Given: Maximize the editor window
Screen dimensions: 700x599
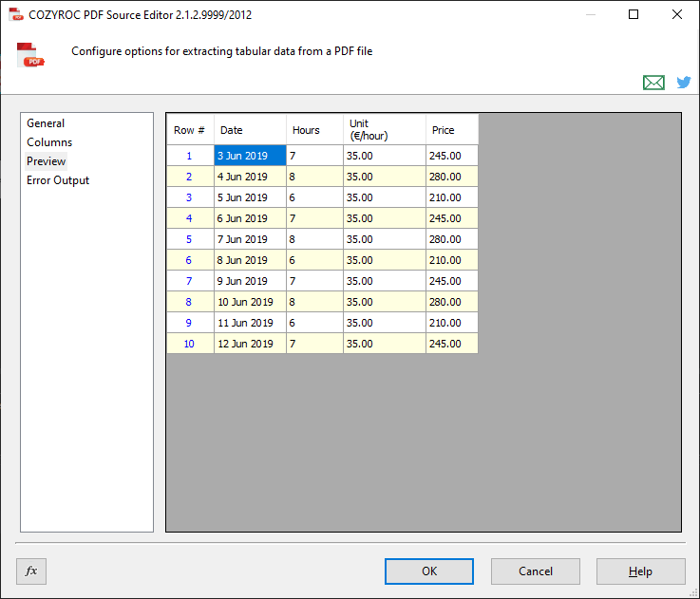Looking at the screenshot, I should tap(634, 15).
